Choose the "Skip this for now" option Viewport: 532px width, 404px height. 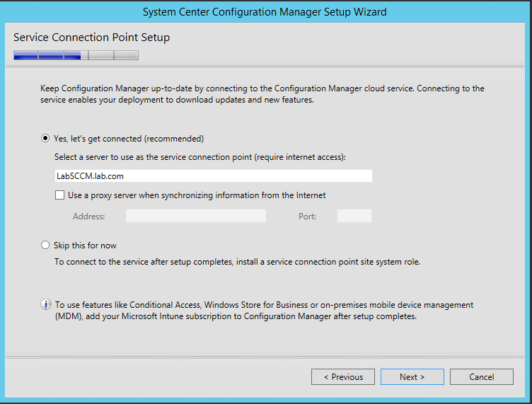pyautogui.click(x=46, y=246)
